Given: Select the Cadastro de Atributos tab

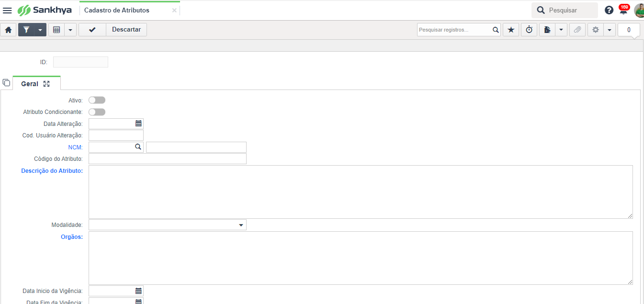Looking at the screenshot, I should [x=117, y=10].
